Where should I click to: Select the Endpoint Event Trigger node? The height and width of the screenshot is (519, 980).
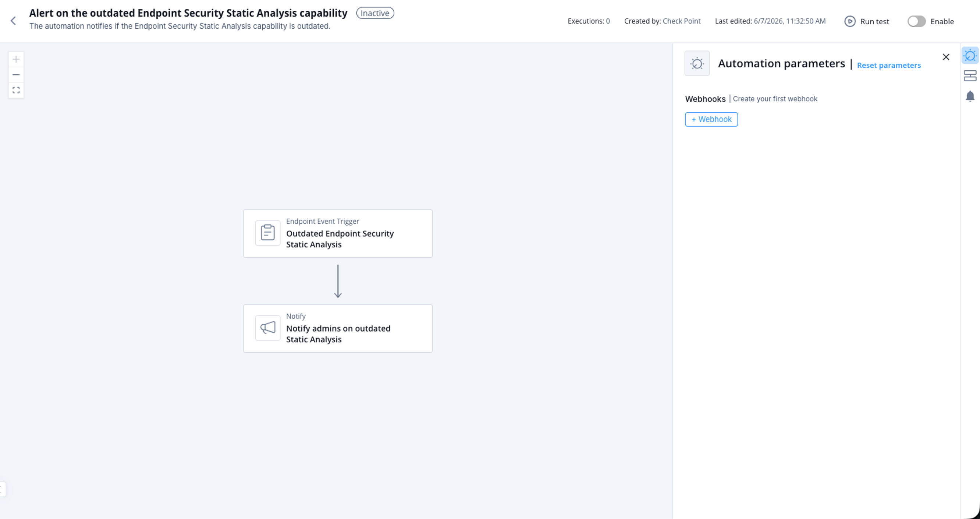point(338,233)
